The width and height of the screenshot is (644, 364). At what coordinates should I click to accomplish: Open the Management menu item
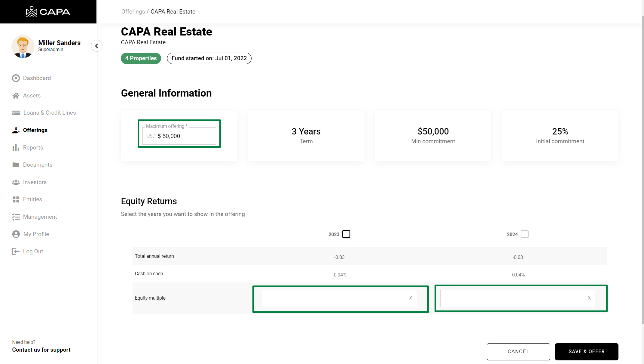(x=40, y=217)
